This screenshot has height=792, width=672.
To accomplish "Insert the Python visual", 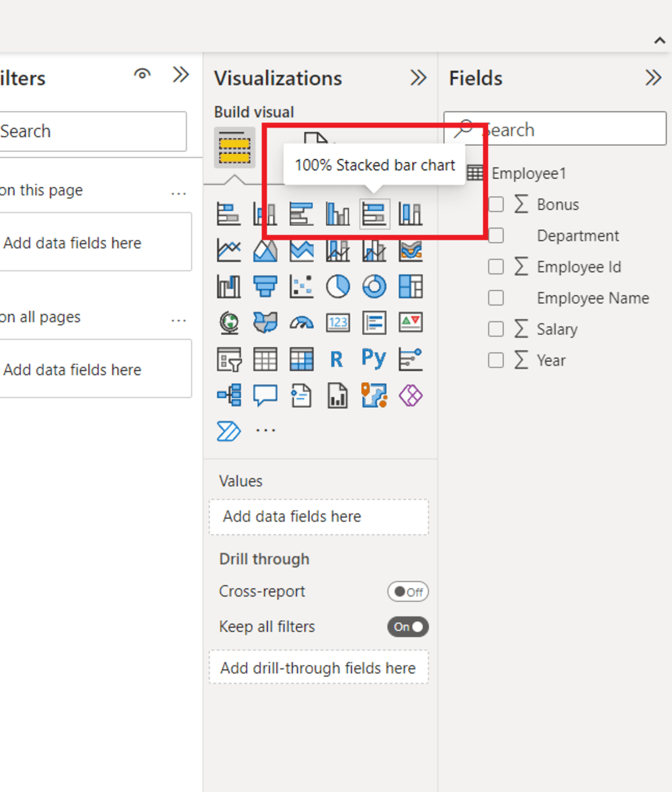I will [374, 358].
